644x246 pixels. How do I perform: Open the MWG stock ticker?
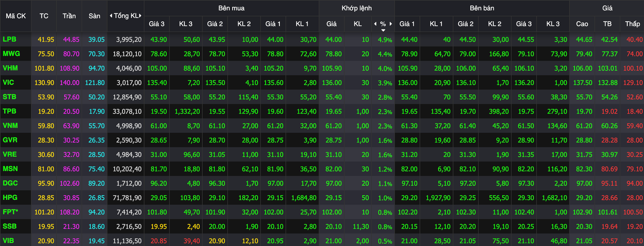point(11,54)
